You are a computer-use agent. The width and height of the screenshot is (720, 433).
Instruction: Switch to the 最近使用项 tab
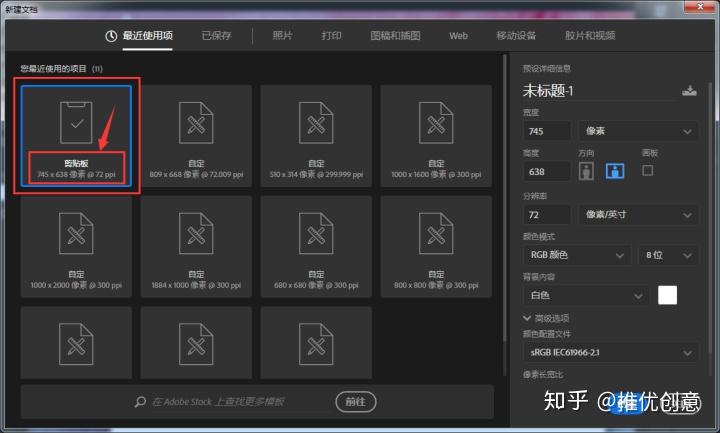pyautogui.click(x=147, y=36)
